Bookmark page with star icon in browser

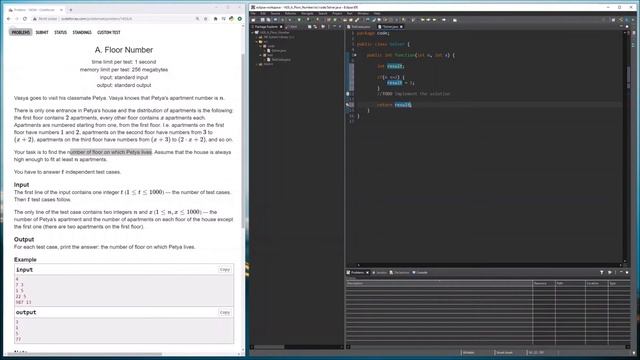(205, 19)
